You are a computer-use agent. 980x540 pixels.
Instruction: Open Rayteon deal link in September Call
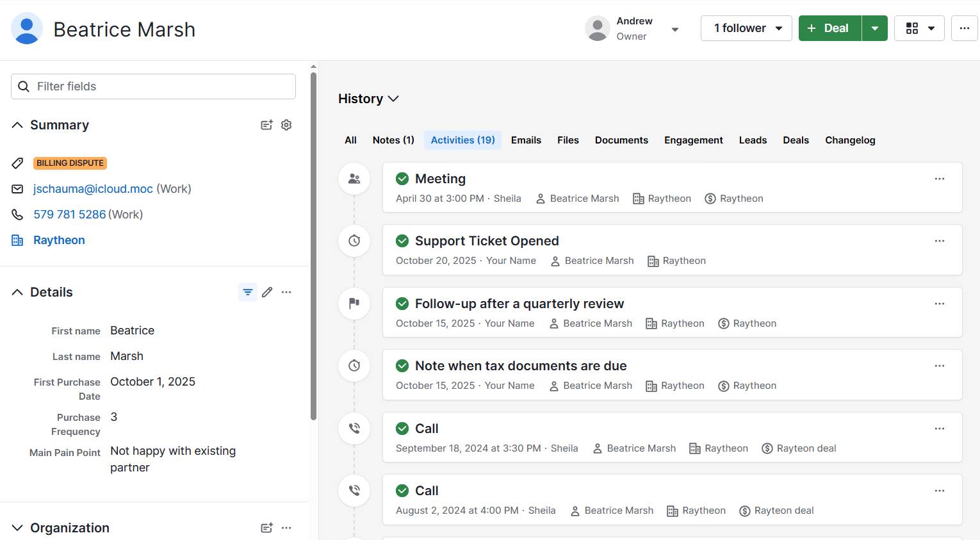[806, 448]
